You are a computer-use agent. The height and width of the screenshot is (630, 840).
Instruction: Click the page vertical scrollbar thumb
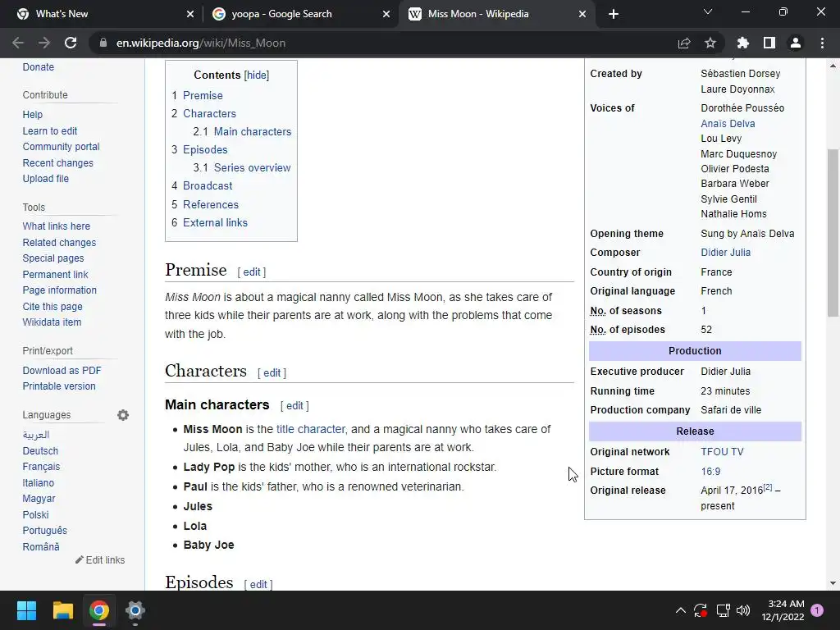pos(833,233)
